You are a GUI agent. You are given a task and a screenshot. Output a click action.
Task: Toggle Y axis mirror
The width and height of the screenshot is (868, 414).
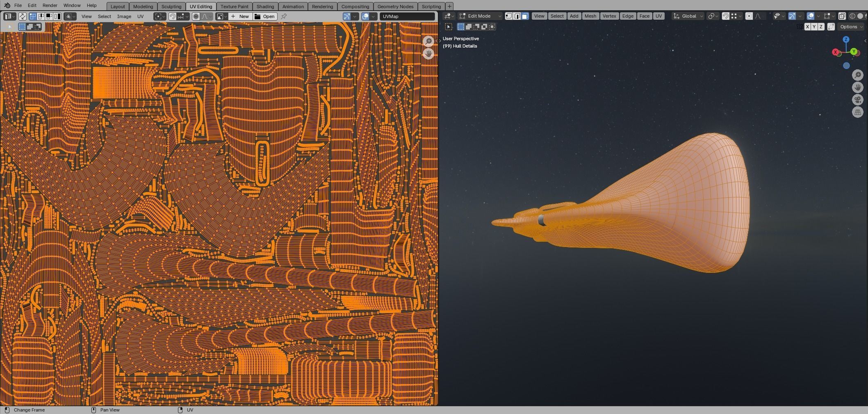814,27
